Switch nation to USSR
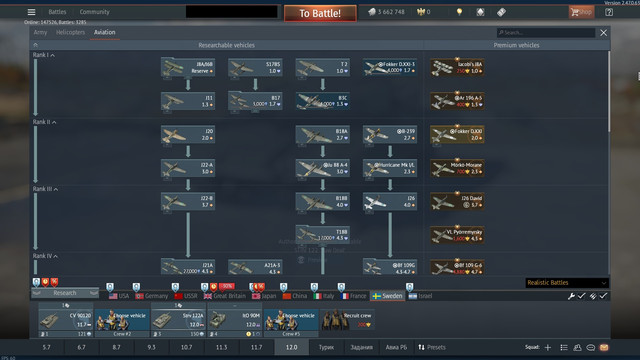 click(x=185, y=296)
